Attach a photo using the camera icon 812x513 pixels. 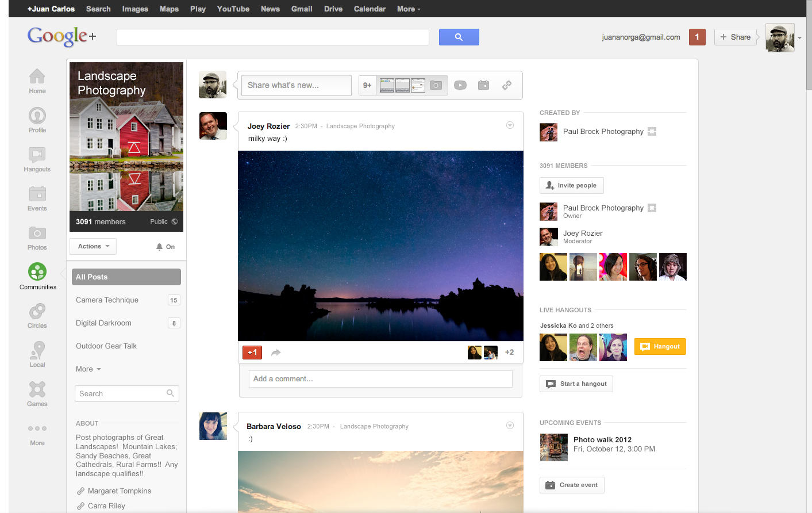[436, 85]
